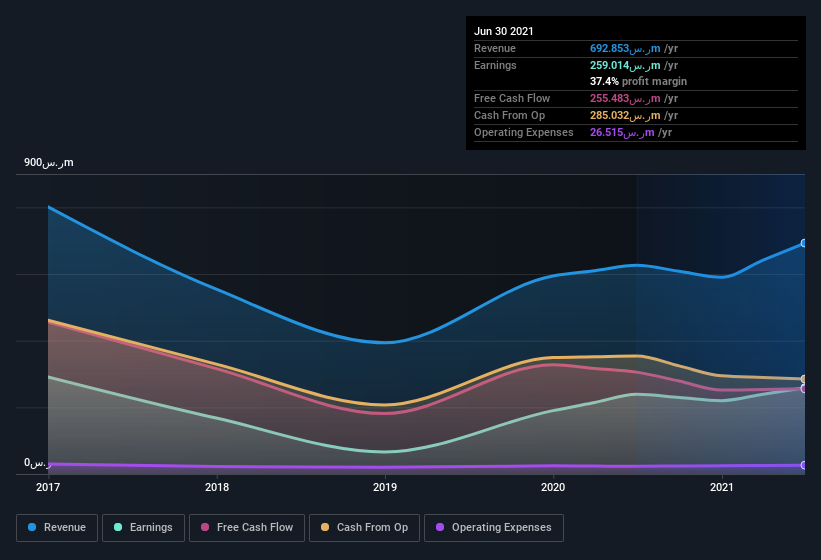Click the orange Cash From Op endpoint marker

point(804,379)
